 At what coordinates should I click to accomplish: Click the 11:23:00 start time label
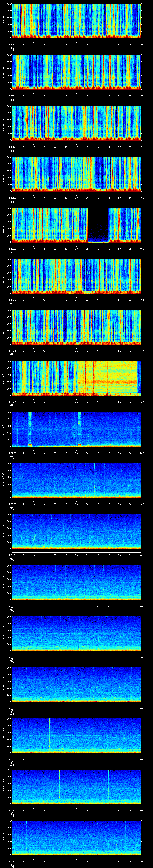[12, 504]
